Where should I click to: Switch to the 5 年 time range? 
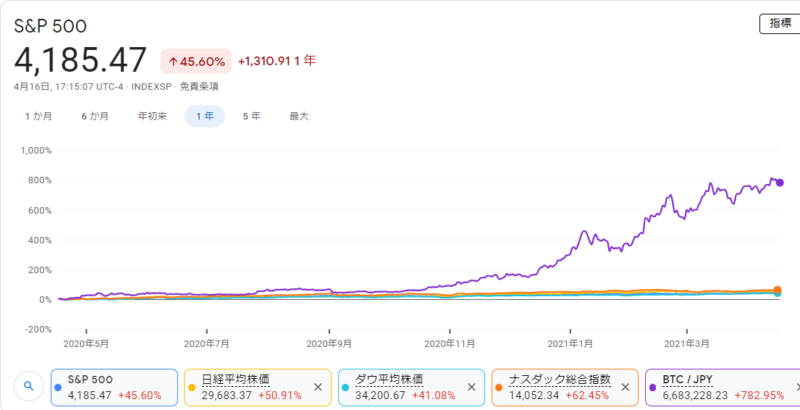click(x=252, y=116)
